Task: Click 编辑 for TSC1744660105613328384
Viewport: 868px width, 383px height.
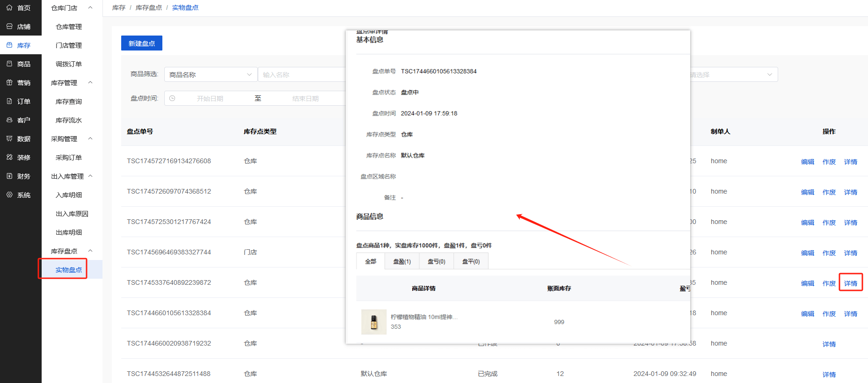Action: tap(808, 314)
